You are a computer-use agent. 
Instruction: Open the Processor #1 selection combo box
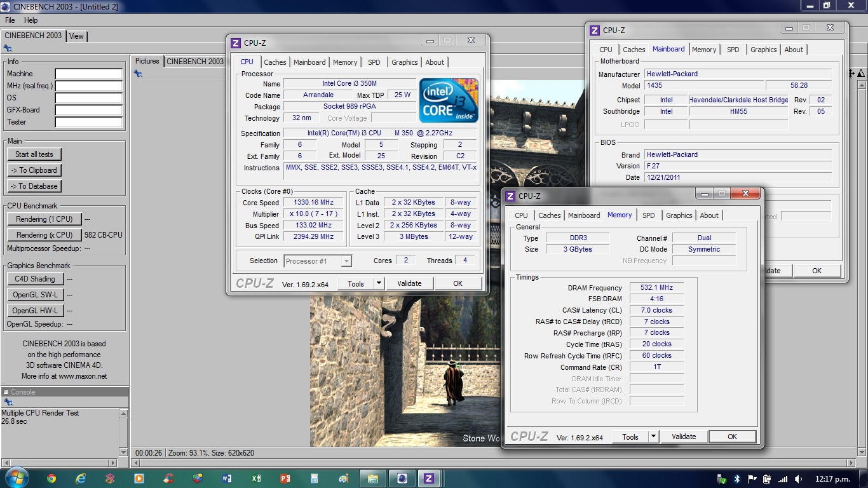318,261
